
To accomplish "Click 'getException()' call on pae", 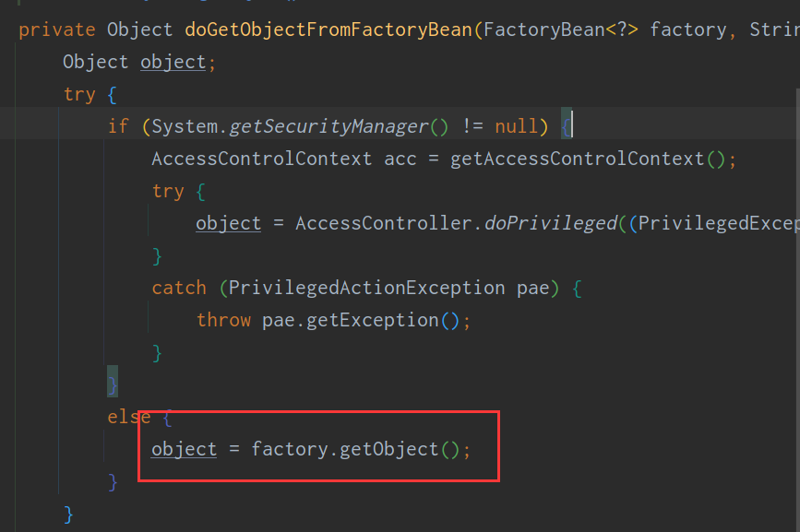I will 383,320.
